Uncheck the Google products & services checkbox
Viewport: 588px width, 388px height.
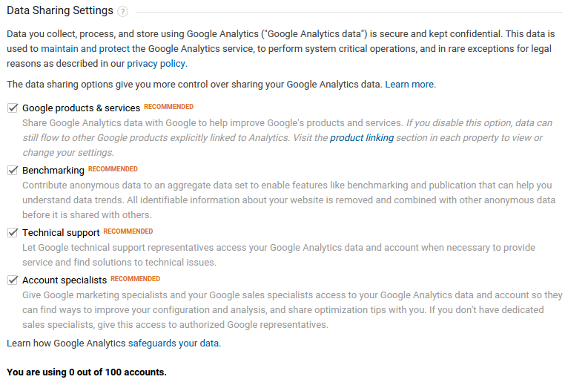pos(13,108)
